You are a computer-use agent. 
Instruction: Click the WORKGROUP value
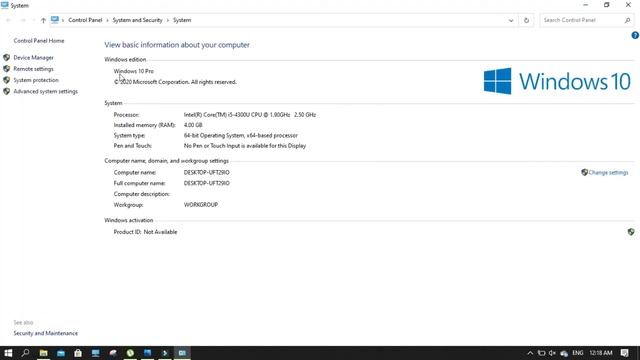tap(201, 205)
